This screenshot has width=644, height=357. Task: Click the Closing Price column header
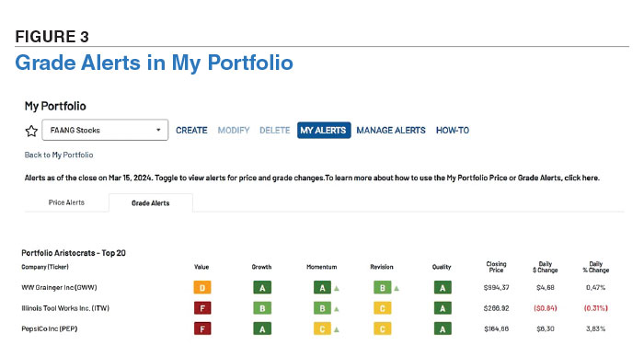(x=496, y=267)
